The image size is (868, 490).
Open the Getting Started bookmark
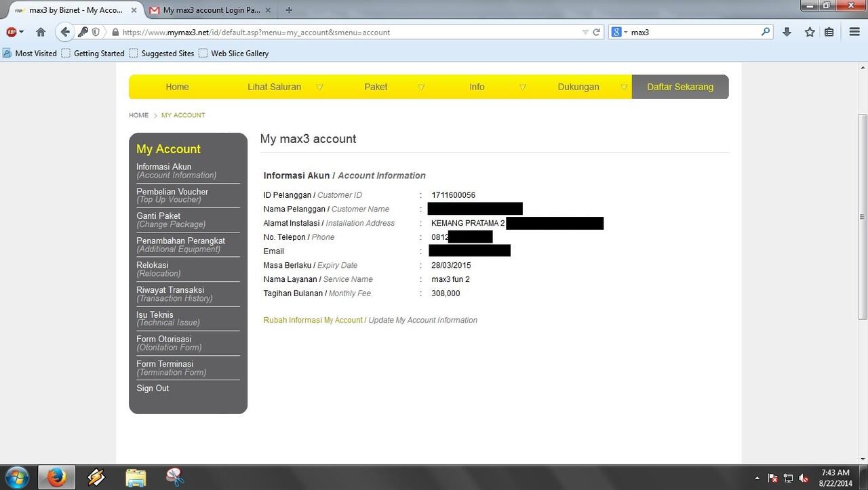pyautogui.click(x=93, y=53)
